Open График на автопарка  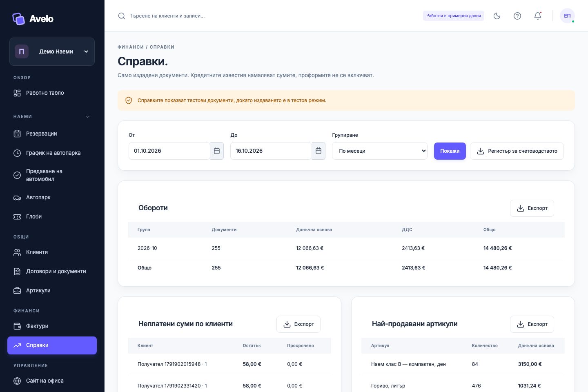click(x=52, y=153)
